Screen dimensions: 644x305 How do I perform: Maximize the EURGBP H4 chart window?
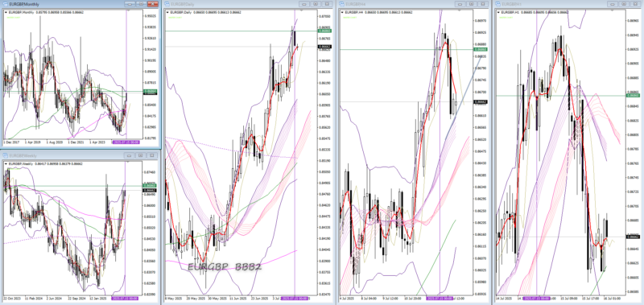[x=472, y=4]
